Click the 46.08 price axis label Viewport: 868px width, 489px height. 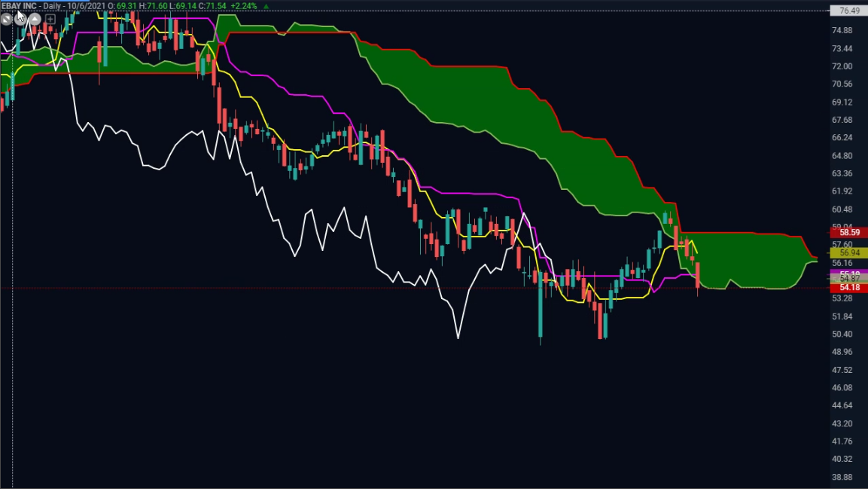point(842,388)
